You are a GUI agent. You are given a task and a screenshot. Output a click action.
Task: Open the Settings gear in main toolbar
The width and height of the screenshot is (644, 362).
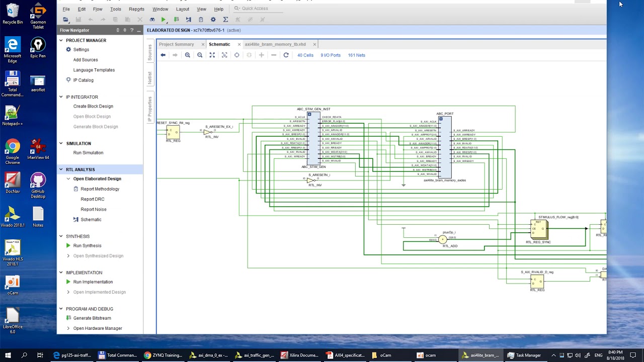tap(213, 20)
